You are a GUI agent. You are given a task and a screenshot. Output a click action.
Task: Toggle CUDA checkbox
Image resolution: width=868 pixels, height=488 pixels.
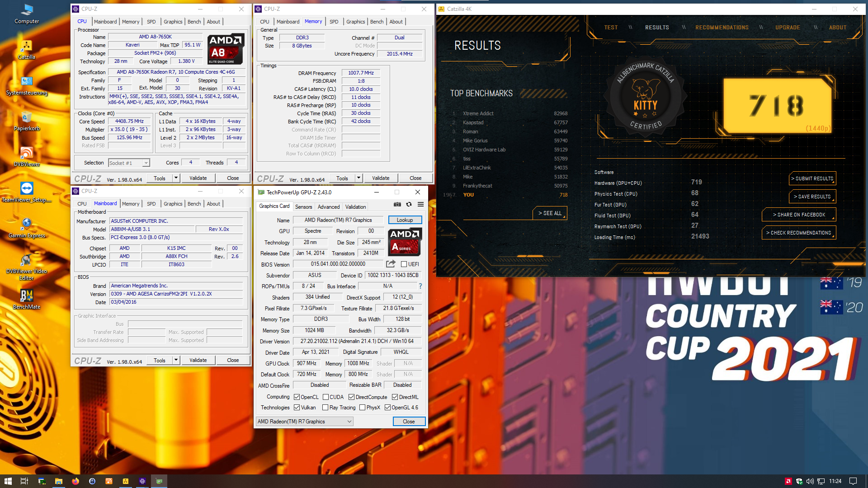325,397
